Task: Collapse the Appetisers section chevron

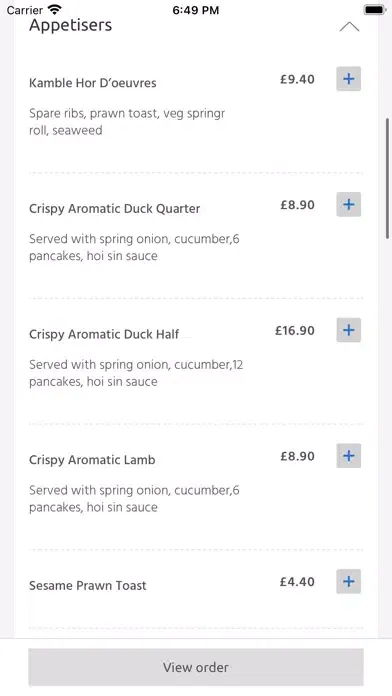Action: click(349, 27)
